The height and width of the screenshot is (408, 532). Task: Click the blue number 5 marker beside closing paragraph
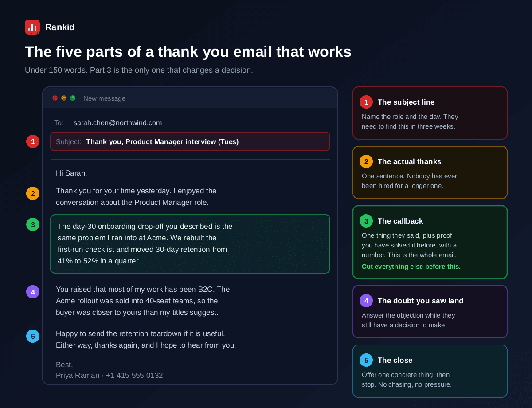pyautogui.click(x=33, y=336)
